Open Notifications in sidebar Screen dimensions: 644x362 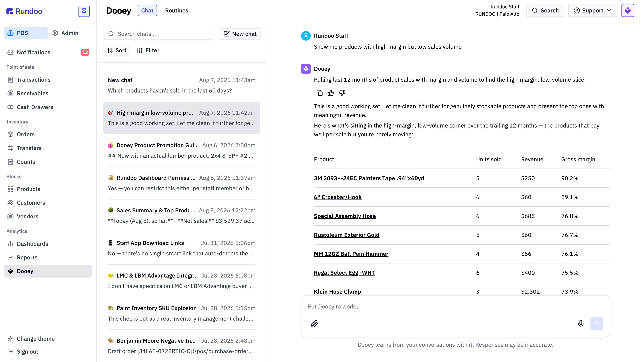[48, 52]
